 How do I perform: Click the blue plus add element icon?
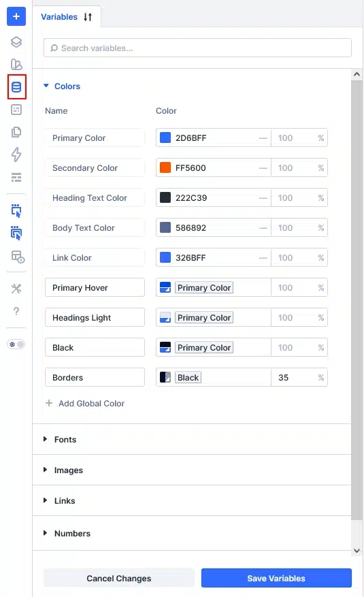point(16,16)
